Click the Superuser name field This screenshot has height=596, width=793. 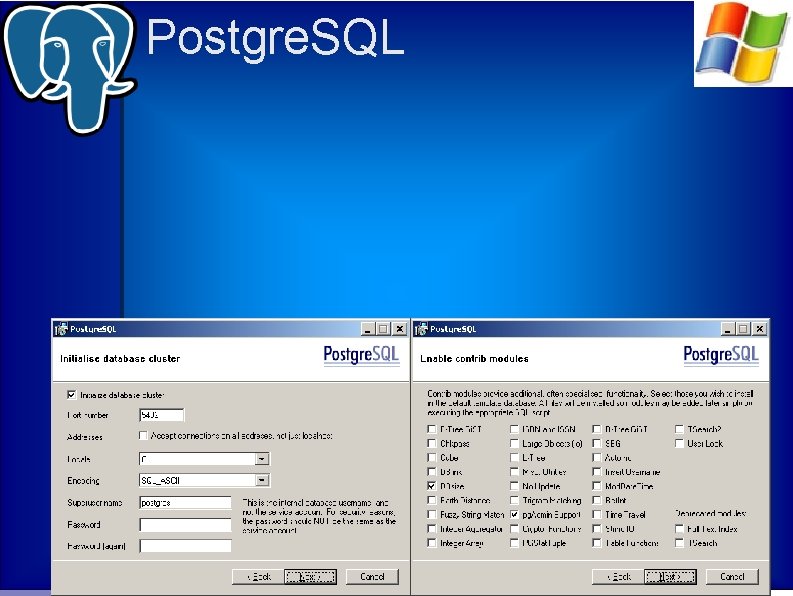(185, 502)
